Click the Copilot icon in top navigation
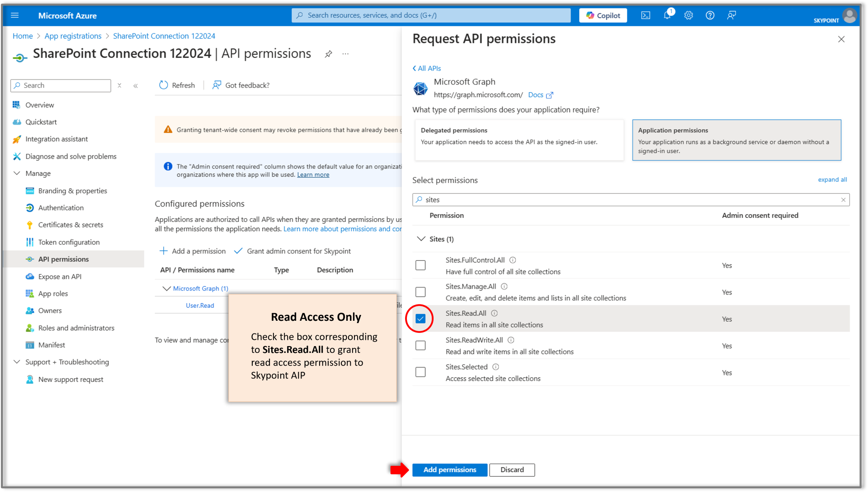 pos(604,15)
